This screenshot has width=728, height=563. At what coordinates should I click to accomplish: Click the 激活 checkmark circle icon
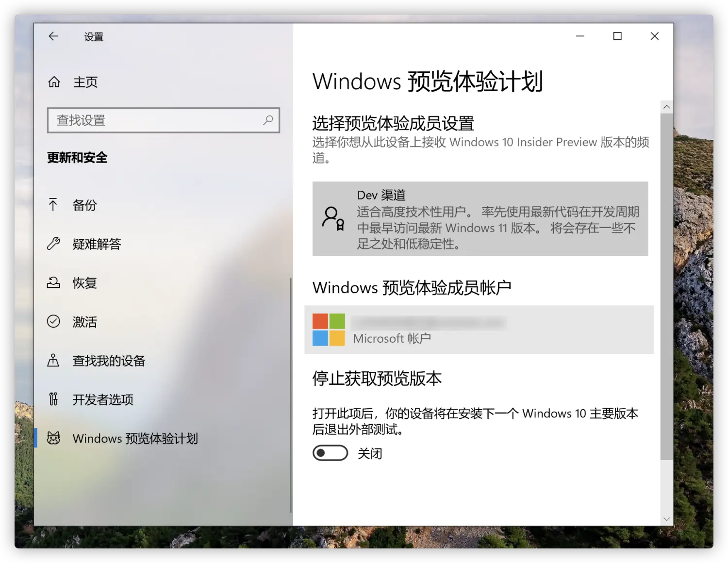(53, 321)
